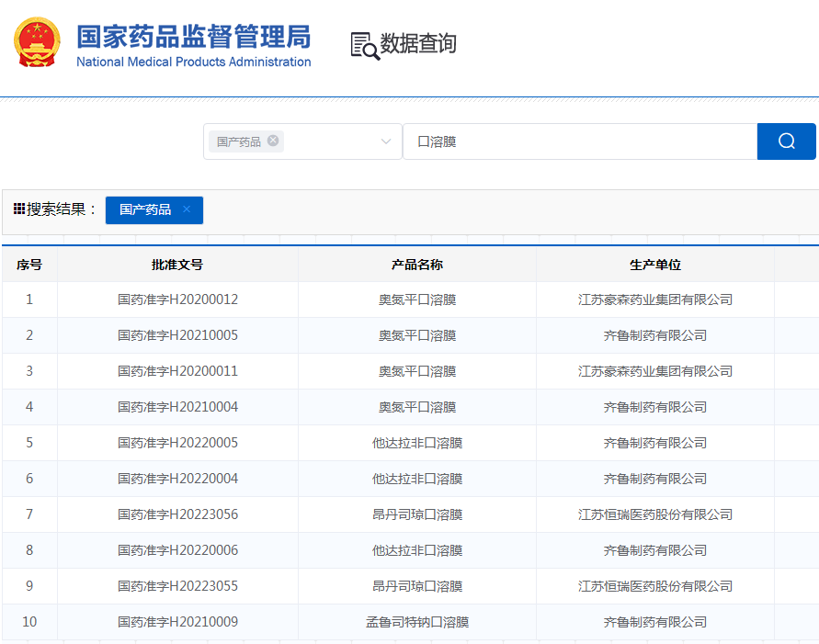The height and width of the screenshot is (644, 819).
Task: Click the 口溶膜 search input field
Action: [580, 141]
